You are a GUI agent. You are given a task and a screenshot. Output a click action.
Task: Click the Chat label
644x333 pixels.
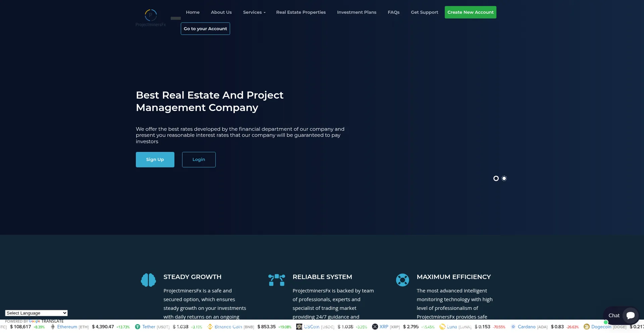coord(614,316)
